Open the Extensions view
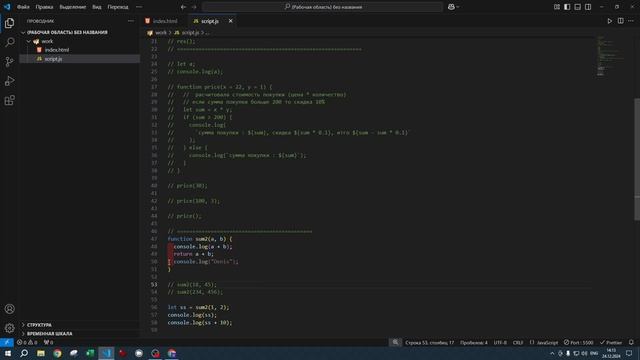 [9, 100]
